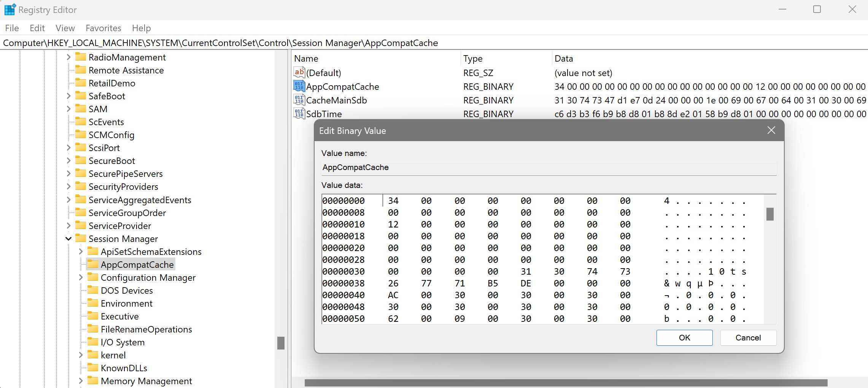Click the CacheMainSdb binary value icon
The width and height of the screenshot is (868, 388).
[299, 100]
